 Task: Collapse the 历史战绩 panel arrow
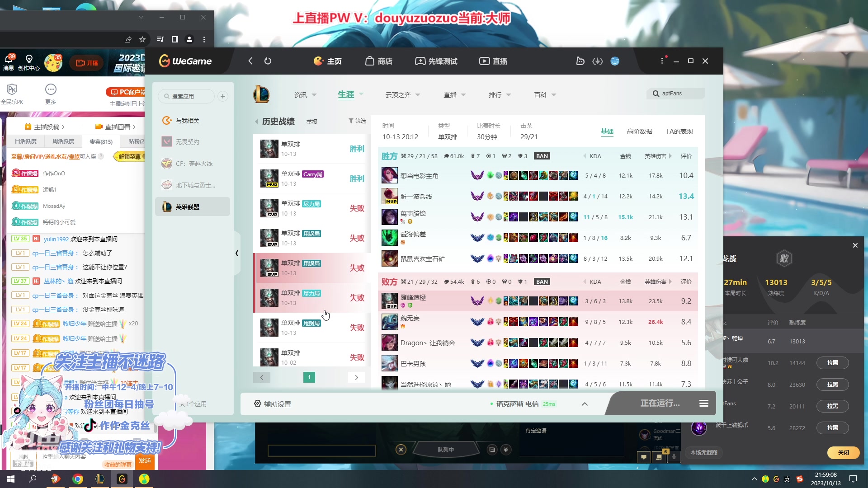coord(257,122)
